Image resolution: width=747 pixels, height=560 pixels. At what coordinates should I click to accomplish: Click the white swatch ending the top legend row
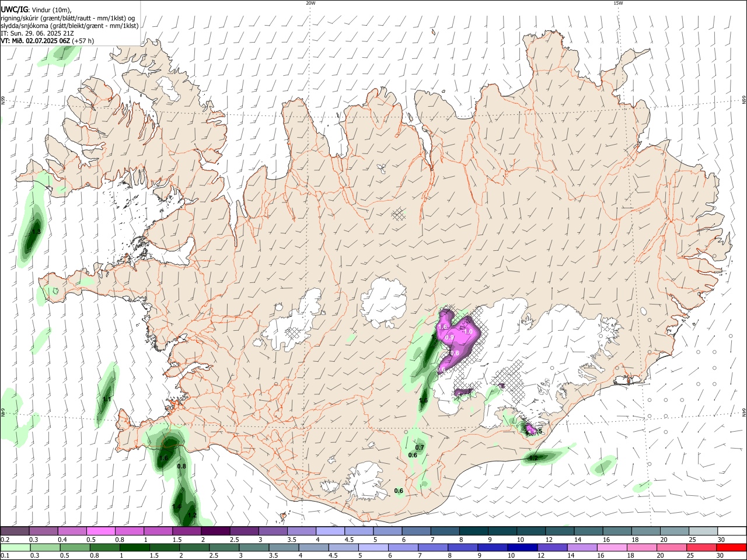731,531
